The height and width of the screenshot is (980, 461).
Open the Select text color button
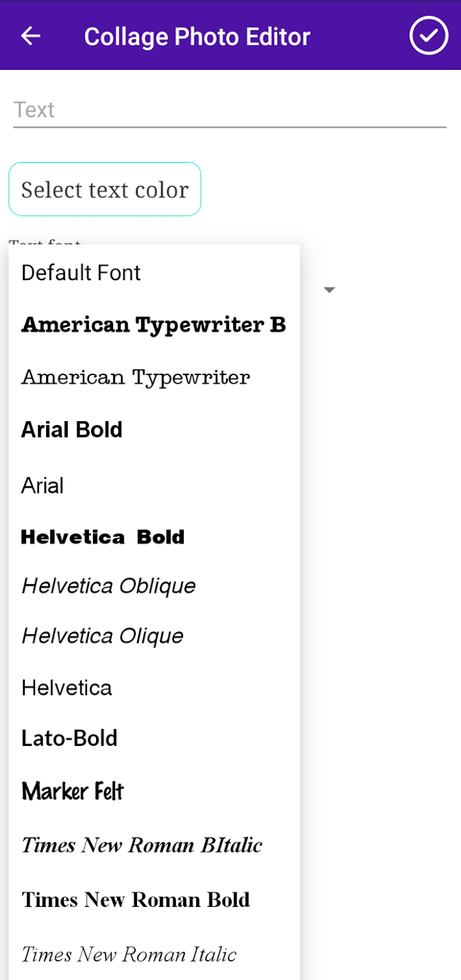tap(105, 189)
